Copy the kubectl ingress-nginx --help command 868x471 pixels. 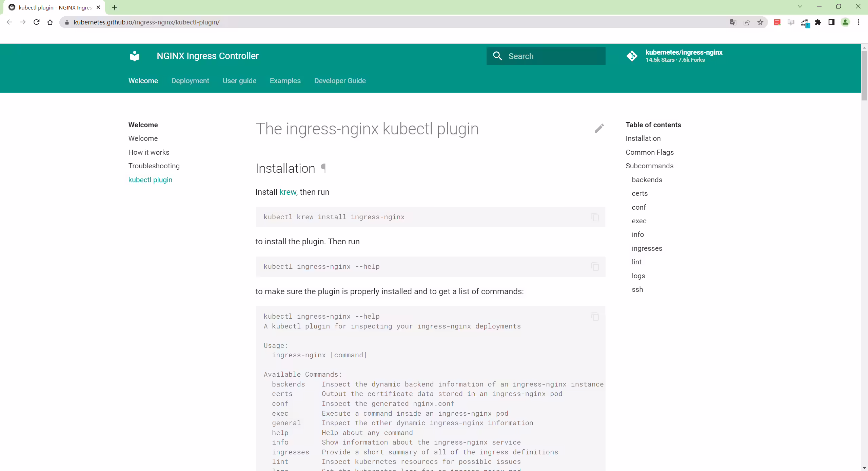coord(595,267)
